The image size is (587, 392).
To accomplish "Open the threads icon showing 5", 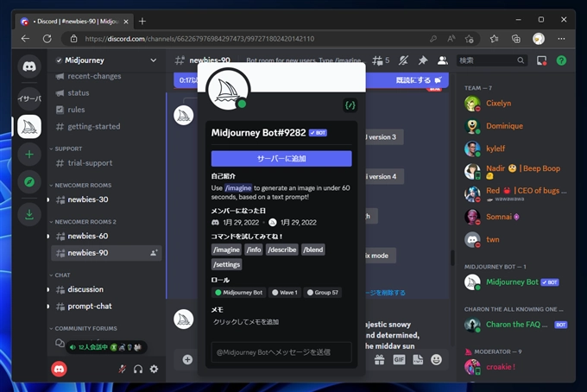I will 381,60.
